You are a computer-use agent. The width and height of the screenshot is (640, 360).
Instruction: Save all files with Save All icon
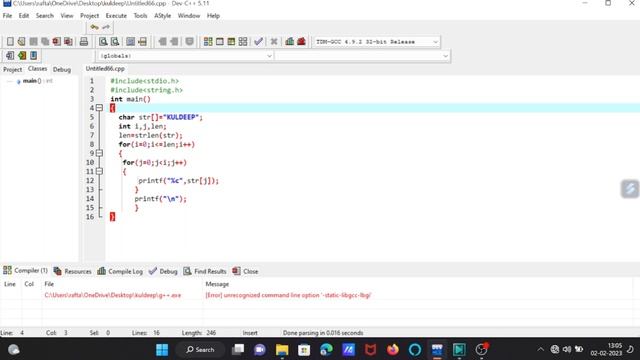click(45, 42)
